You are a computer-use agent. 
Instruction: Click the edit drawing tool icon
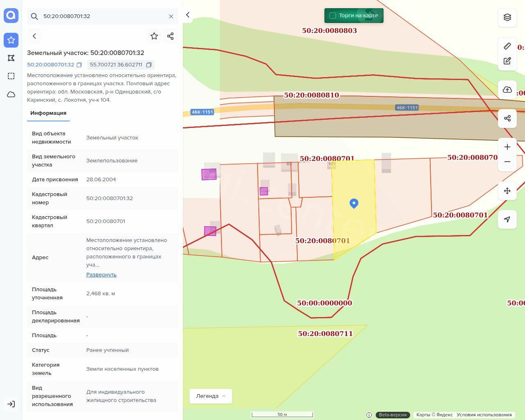pos(507,61)
